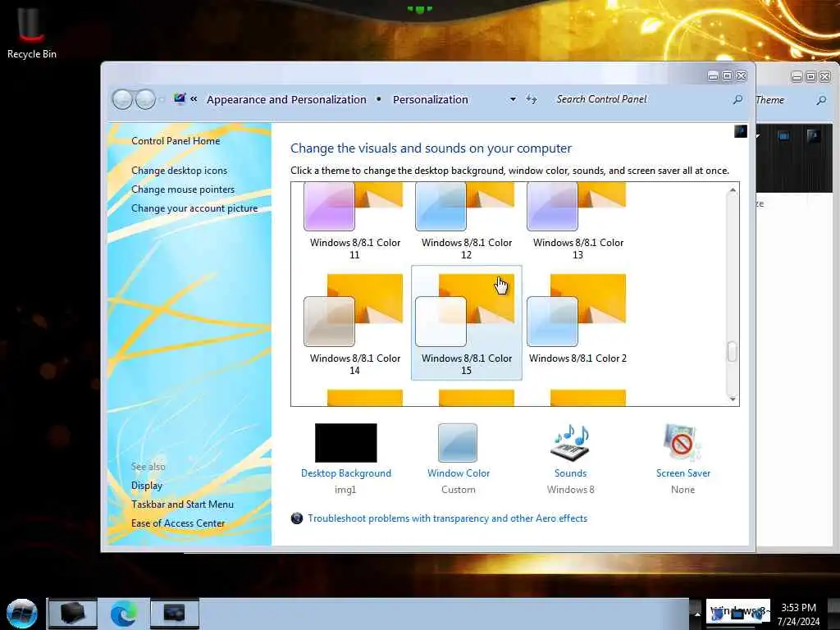Click the Appearance and Personalization breadcrumb
The width and height of the screenshot is (840, 630).
[286, 99]
